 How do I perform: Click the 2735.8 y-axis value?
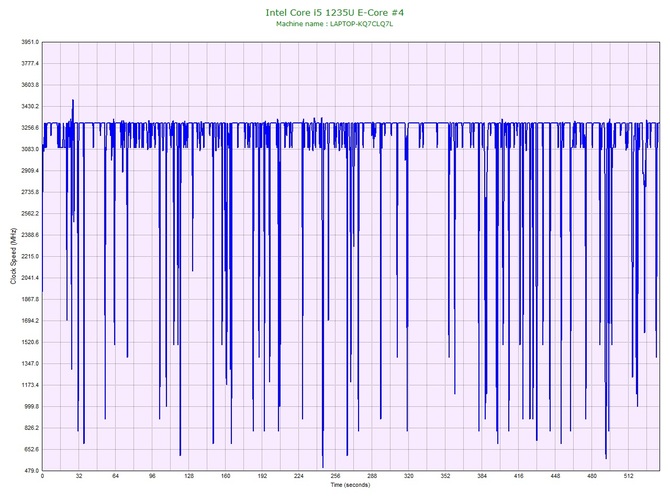point(29,192)
